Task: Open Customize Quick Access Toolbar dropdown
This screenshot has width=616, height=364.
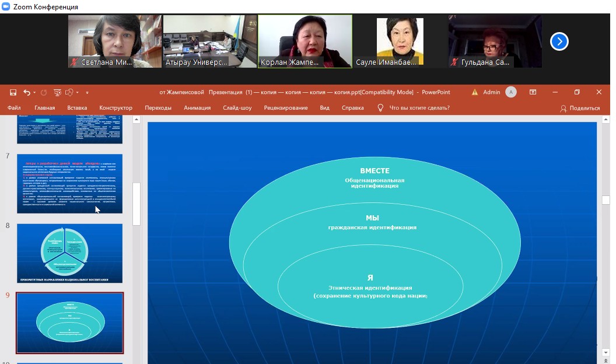Action: [87, 93]
